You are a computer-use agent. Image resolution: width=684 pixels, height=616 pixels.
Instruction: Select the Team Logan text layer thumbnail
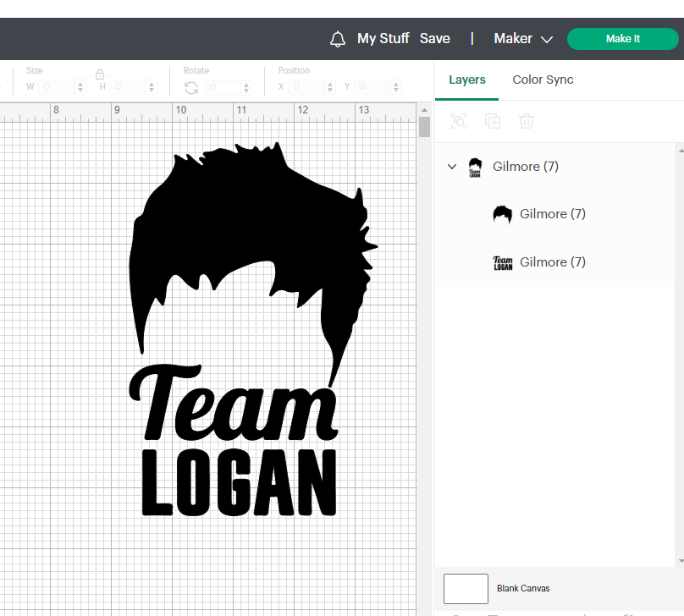[503, 263]
